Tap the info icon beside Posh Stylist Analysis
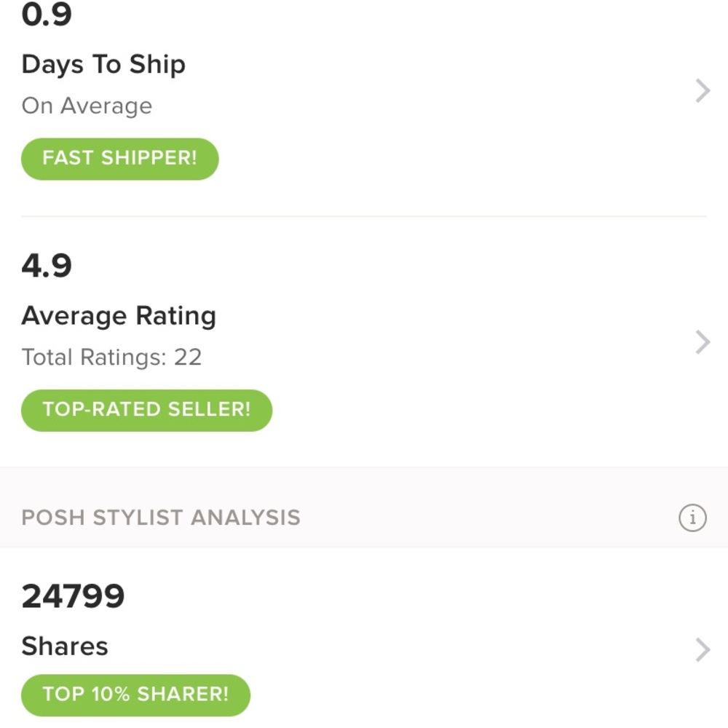 point(692,518)
